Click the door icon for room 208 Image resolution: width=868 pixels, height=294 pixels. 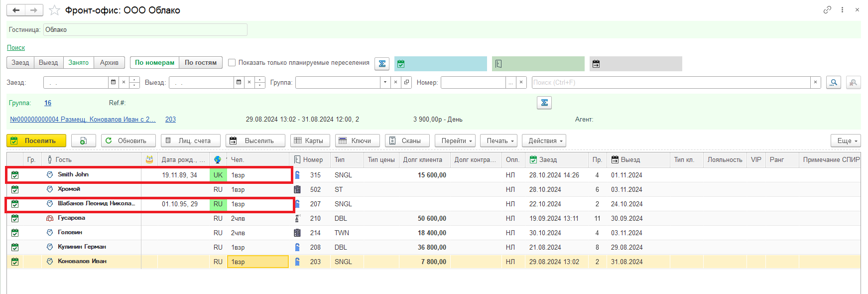coord(297,247)
